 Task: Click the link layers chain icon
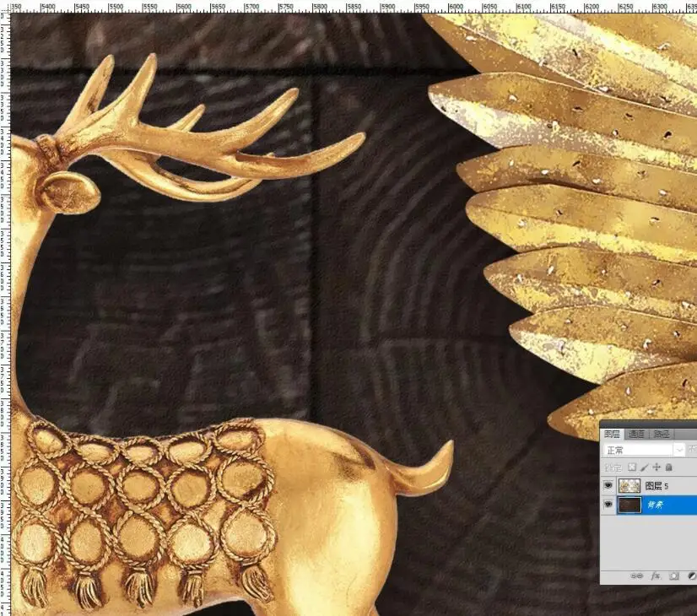(636, 576)
